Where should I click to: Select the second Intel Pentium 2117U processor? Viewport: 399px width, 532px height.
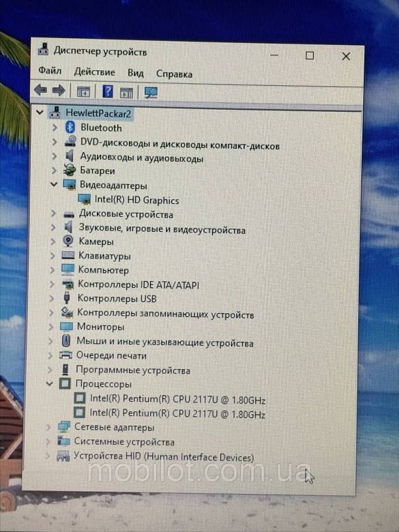pyautogui.click(x=177, y=413)
